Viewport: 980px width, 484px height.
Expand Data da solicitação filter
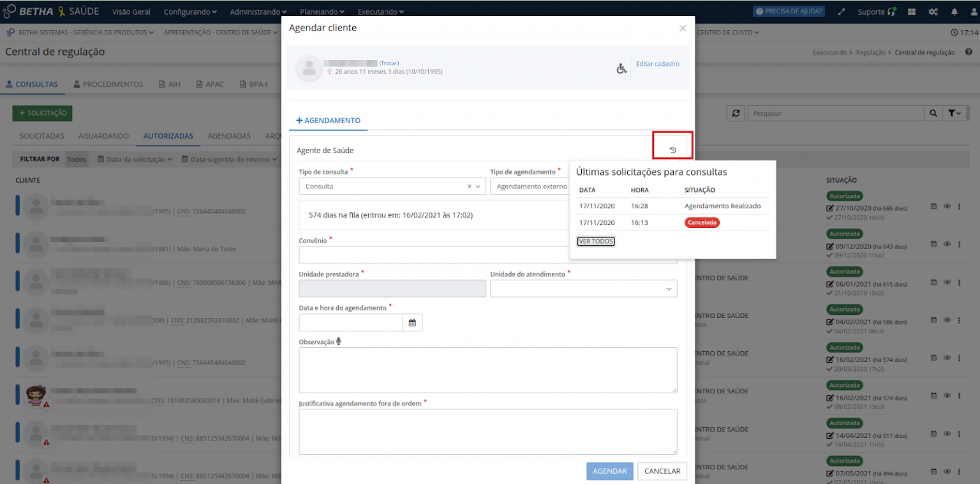click(135, 159)
